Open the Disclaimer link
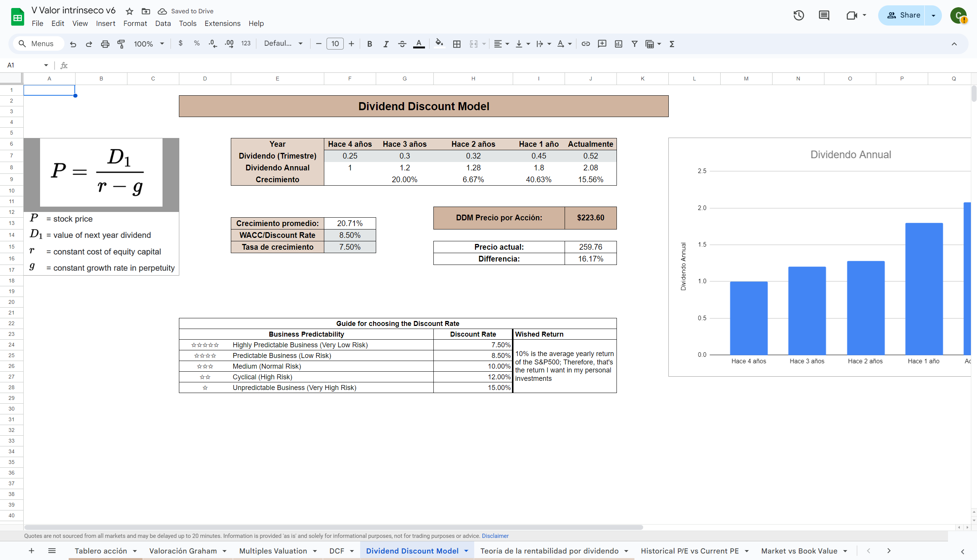The height and width of the screenshot is (560, 977). point(495,536)
